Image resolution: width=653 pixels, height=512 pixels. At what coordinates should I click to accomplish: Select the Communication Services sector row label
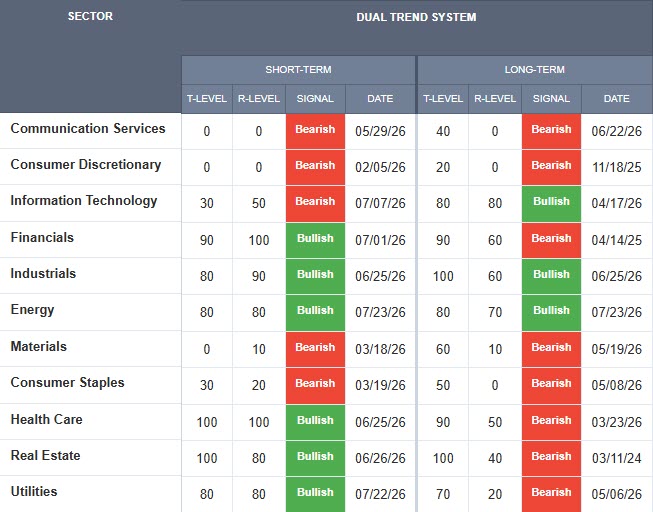point(88,128)
